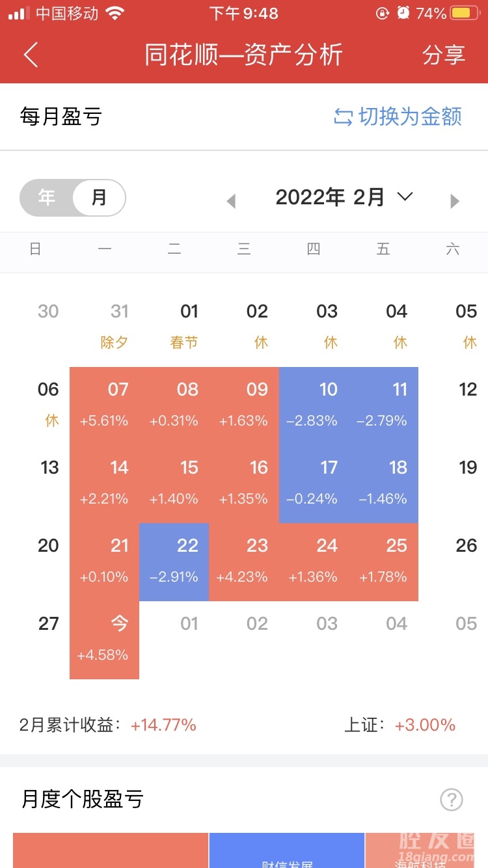The image size is (488, 868).
Task: Switch display to 金额 amounts
Action: pos(410,117)
